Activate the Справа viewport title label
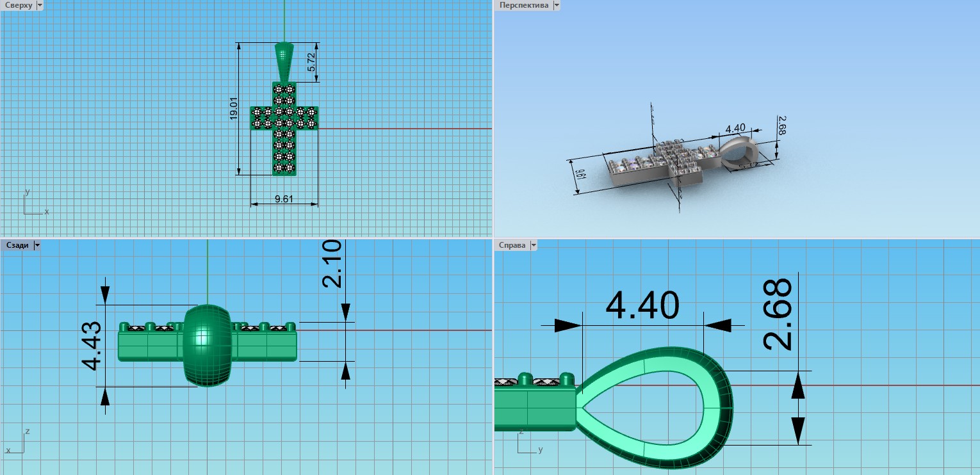980x475 pixels. [512, 245]
